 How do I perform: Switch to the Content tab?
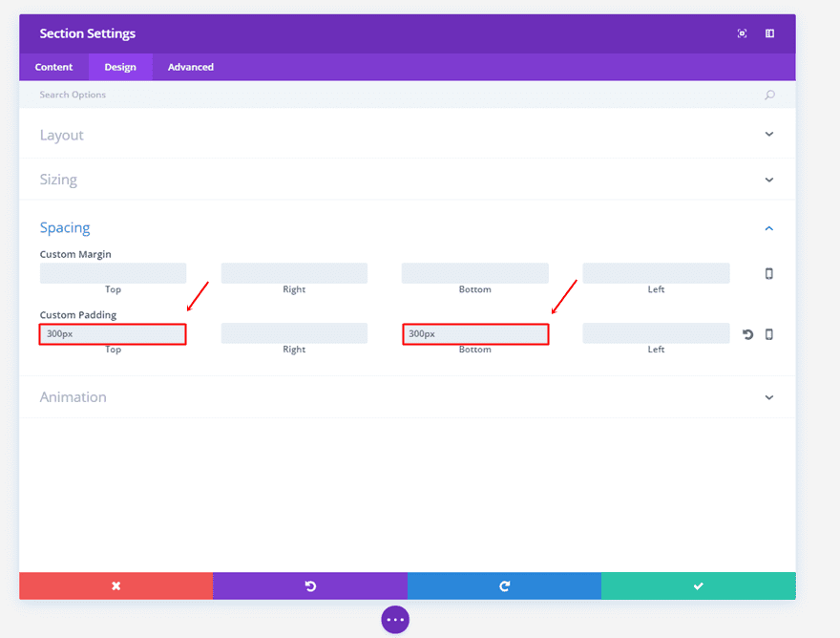coord(53,67)
